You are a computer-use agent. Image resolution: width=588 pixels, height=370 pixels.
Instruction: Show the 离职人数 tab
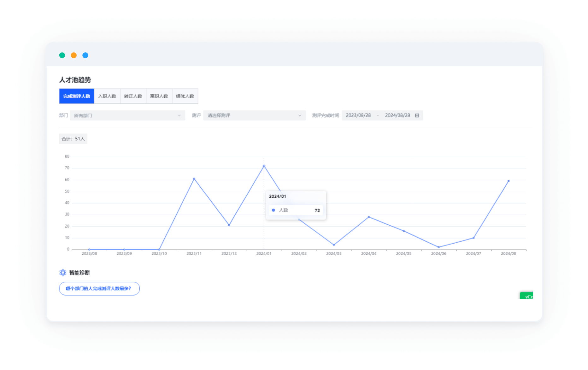click(x=159, y=96)
